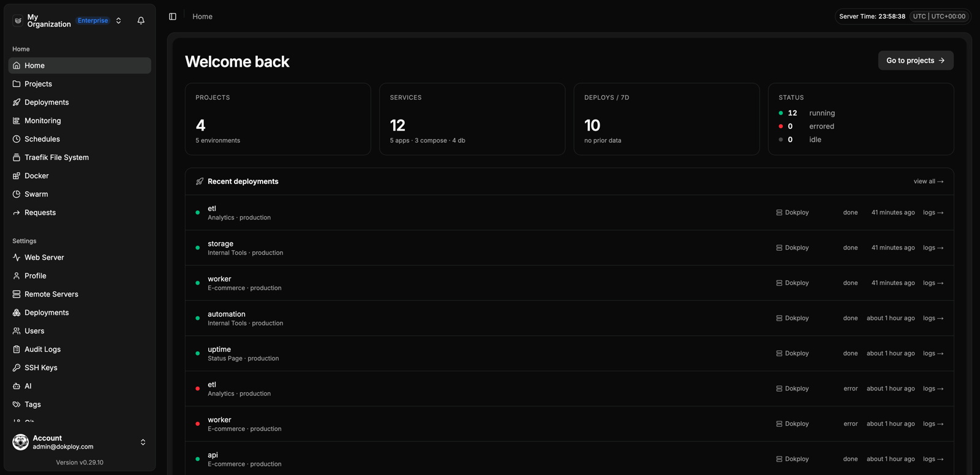The height and width of the screenshot is (475, 980).
Task: Click the view all deployments link
Action: pos(929,181)
